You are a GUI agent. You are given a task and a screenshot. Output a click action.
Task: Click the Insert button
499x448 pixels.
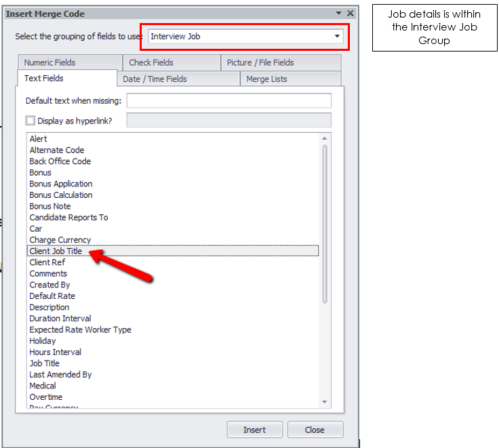coord(255,430)
